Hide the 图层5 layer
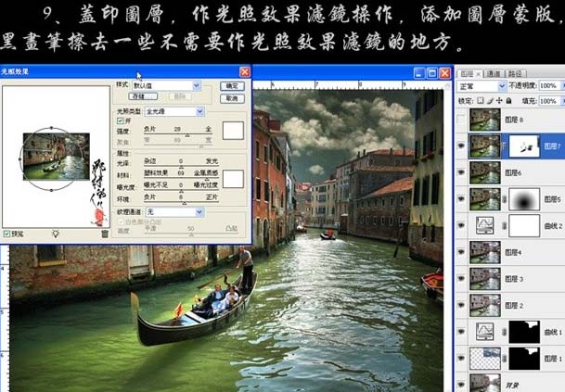The height and width of the screenshot is (392, 565). [x=461, y=199]
